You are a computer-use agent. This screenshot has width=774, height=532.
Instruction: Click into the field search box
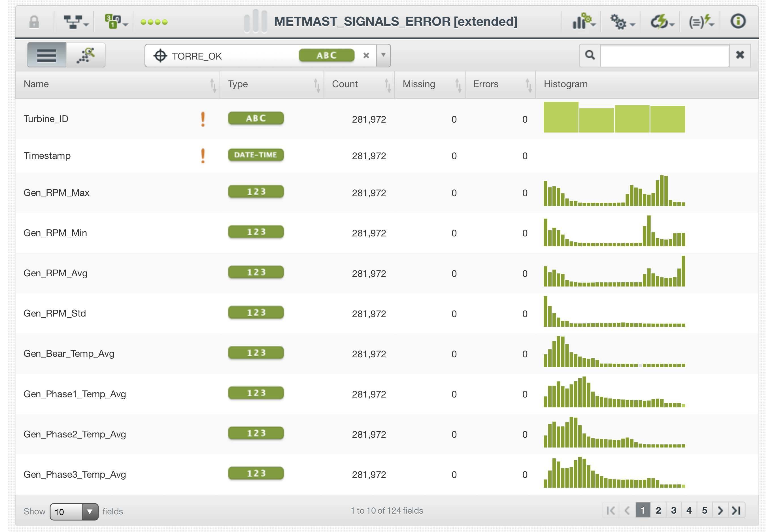[664, 55]
